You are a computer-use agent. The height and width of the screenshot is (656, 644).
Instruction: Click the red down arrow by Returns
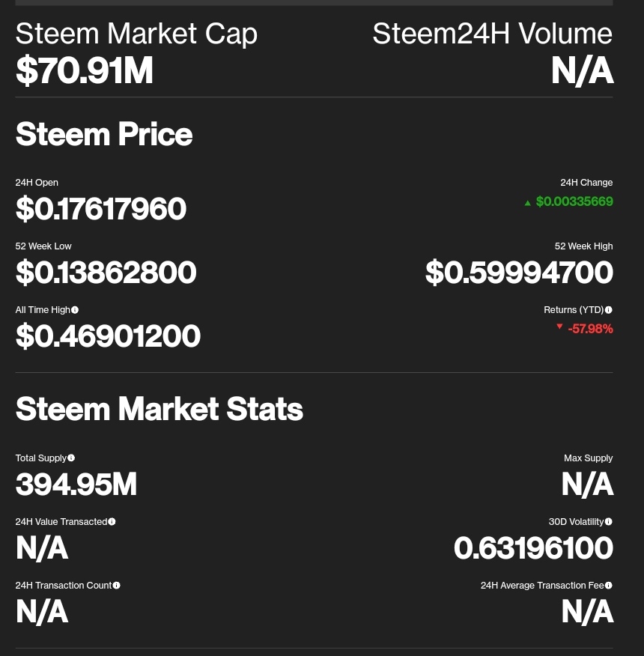click(x=559, y=327)
